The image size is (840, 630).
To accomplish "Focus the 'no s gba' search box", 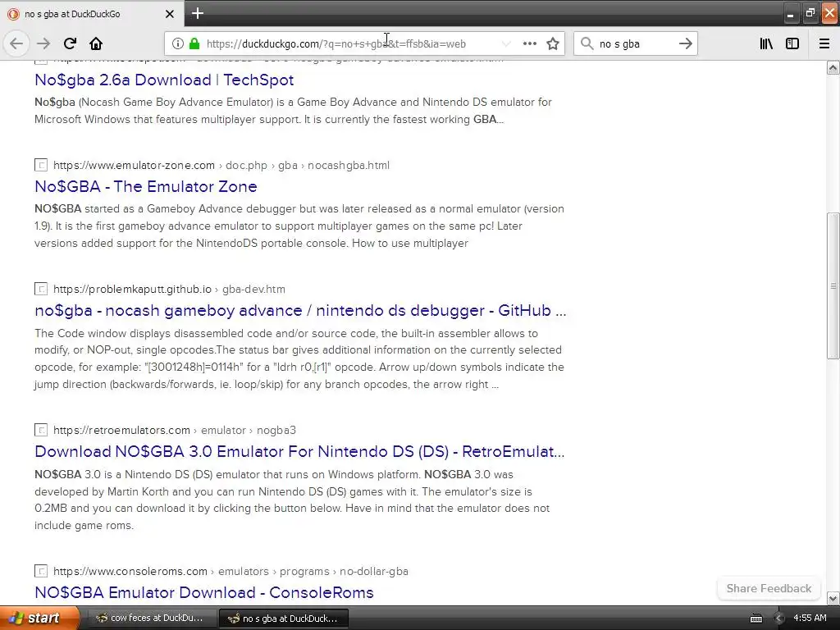I will coord(635,44).
